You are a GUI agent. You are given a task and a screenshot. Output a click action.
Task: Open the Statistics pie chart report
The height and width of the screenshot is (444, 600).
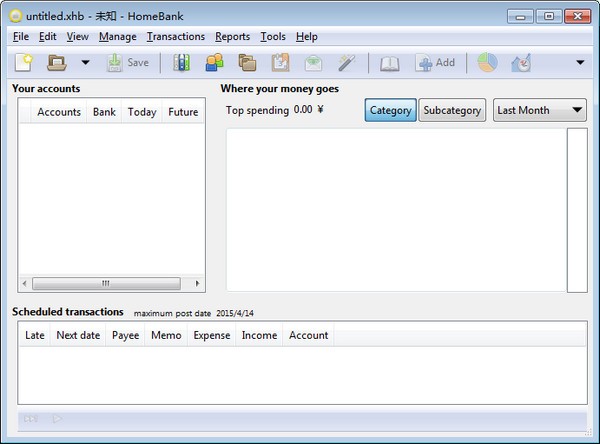pyautogui.click(x=487, y=63)
